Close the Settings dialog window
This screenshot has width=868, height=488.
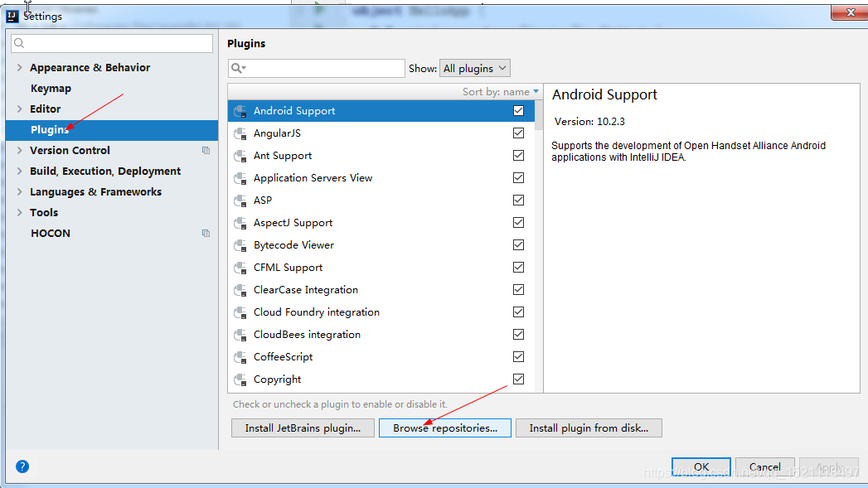[x=850, y=12]
